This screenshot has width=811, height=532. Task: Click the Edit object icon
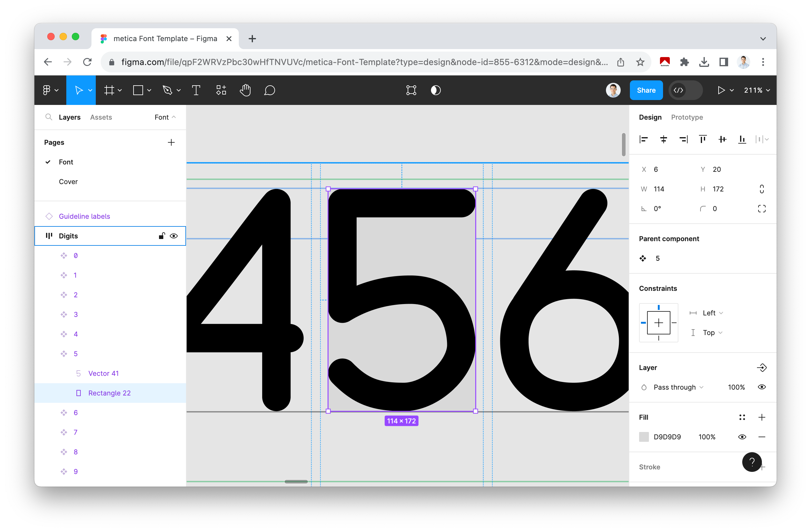[411, 90]
